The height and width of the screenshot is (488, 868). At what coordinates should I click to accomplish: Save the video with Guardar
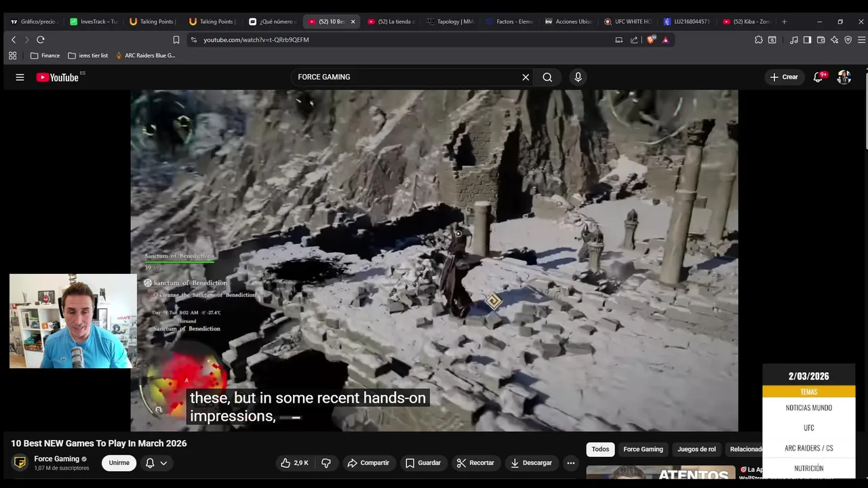coord(423,463)
